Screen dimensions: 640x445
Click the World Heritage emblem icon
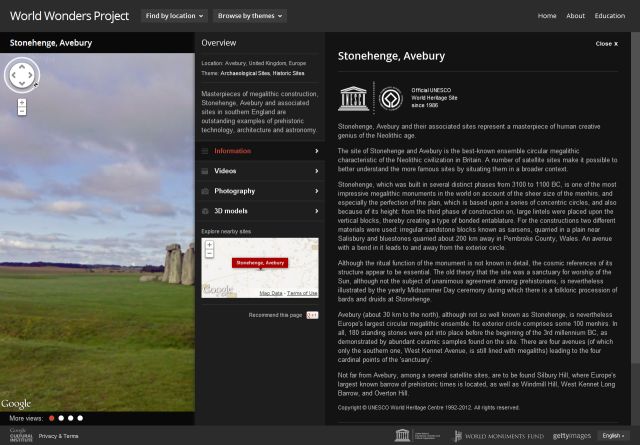click(391, 98)
